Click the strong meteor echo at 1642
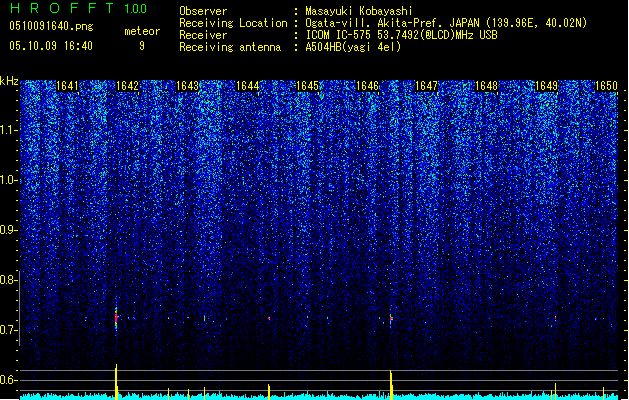This screenshot has width=629, height=400. click(116, 318)
